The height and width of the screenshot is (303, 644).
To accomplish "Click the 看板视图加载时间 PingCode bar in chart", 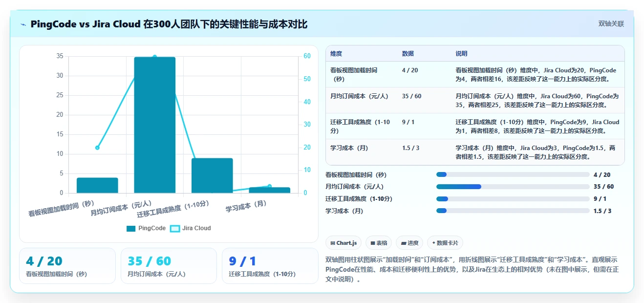I will (97, 185).
